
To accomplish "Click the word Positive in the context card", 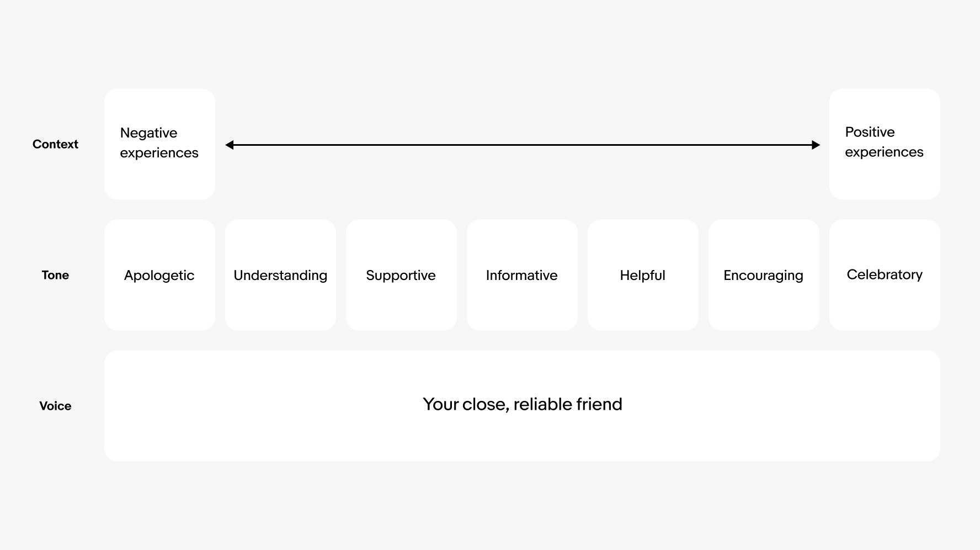I will tap(870, 132).
